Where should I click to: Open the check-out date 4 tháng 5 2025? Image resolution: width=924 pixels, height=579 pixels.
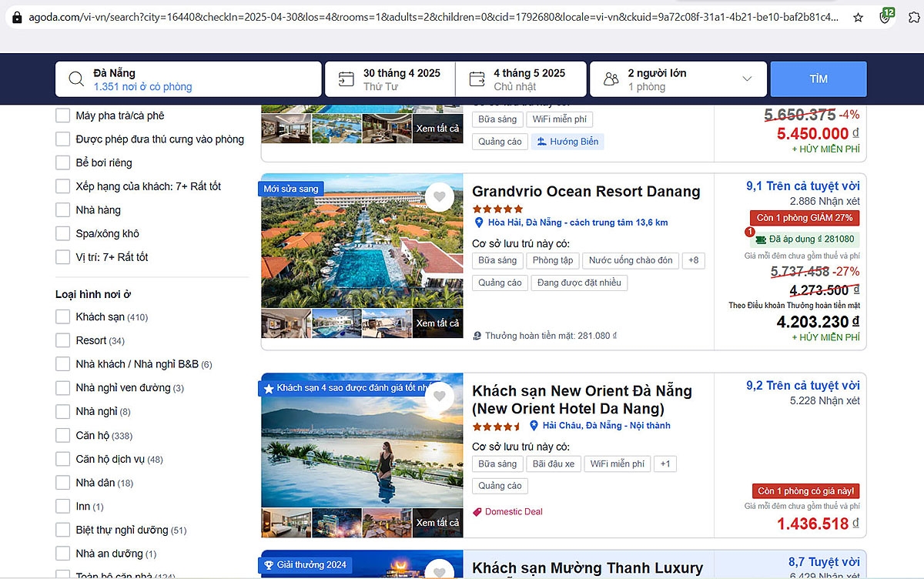(521, 79)
